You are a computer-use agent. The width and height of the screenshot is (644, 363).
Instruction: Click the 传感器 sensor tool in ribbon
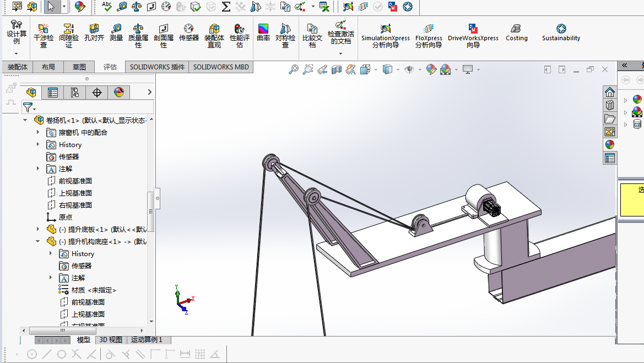click(188, 32)
